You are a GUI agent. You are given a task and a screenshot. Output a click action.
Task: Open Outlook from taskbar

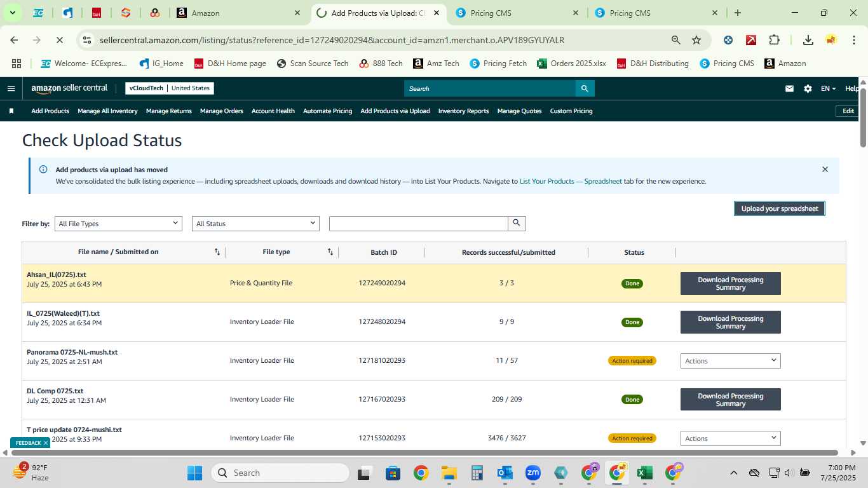point(505,473)
